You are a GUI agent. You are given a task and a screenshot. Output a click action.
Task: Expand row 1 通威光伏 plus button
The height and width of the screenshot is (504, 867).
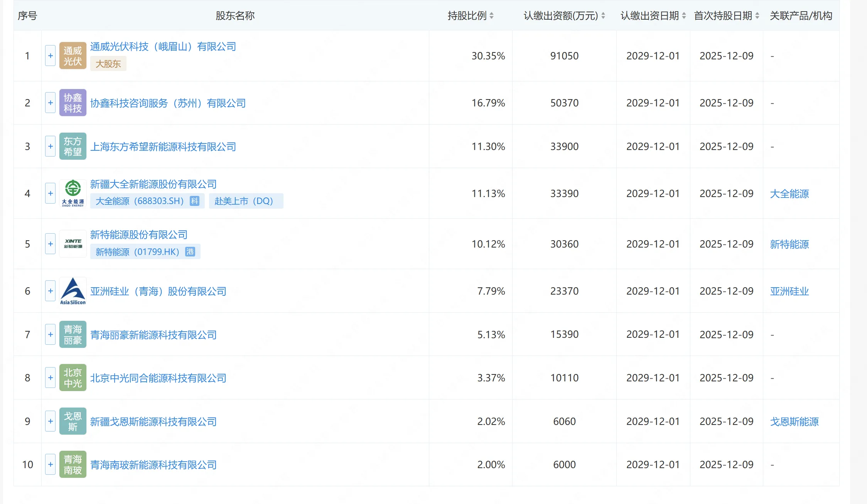(51, 56)
